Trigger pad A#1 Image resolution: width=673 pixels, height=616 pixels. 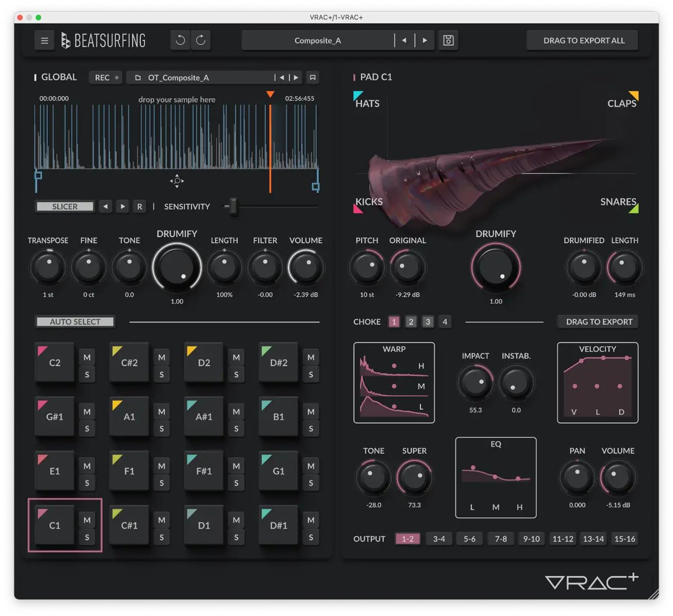(x=204, y=417)
